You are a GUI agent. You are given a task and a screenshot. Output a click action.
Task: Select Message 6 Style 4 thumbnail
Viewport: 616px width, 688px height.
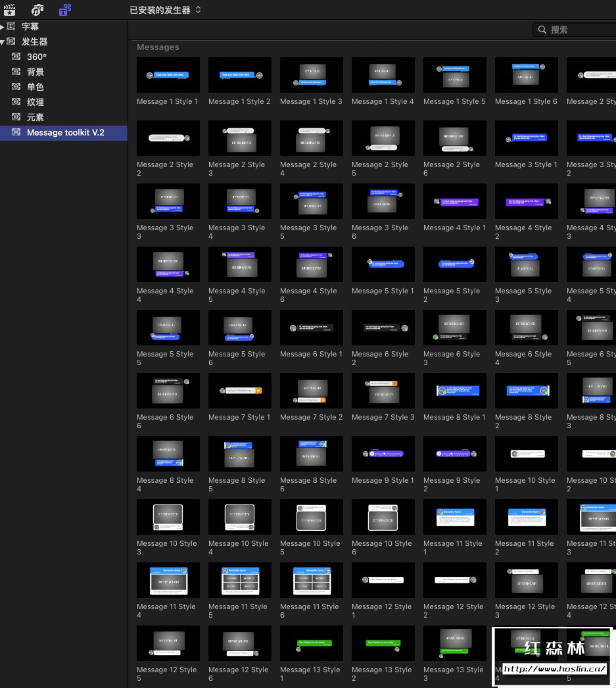pos(527,328)
